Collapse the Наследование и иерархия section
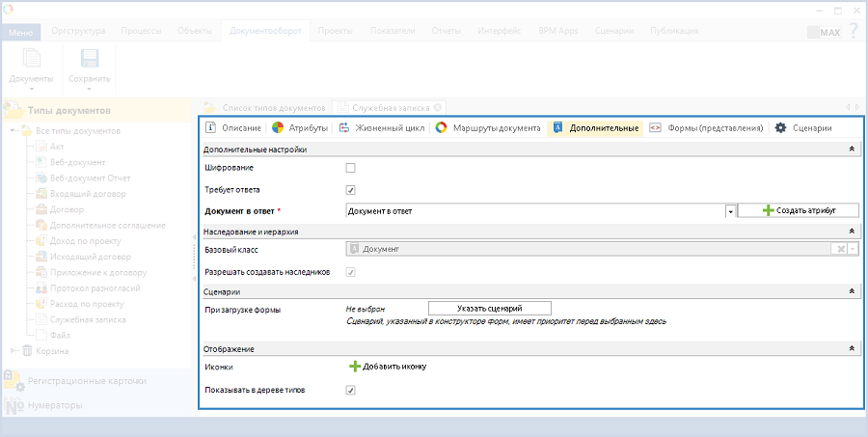This screenshot has height=437, width=868. [851, 232]
